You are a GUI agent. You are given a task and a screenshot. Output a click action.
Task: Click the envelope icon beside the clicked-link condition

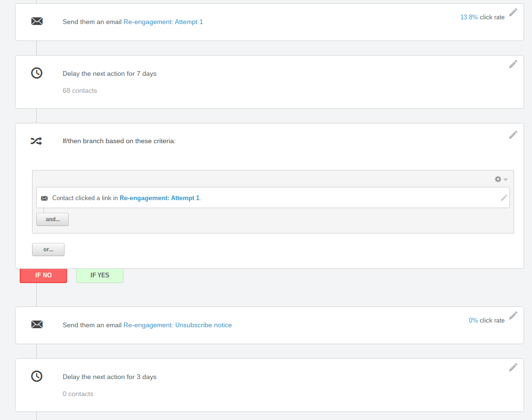(x=44, y=198)
